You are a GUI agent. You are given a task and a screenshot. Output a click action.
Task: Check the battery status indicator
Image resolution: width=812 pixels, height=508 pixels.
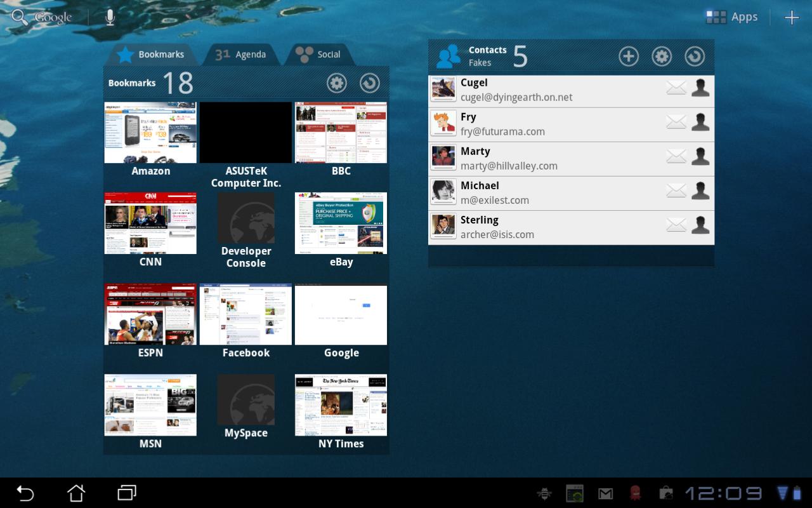[x=797, y=493]
